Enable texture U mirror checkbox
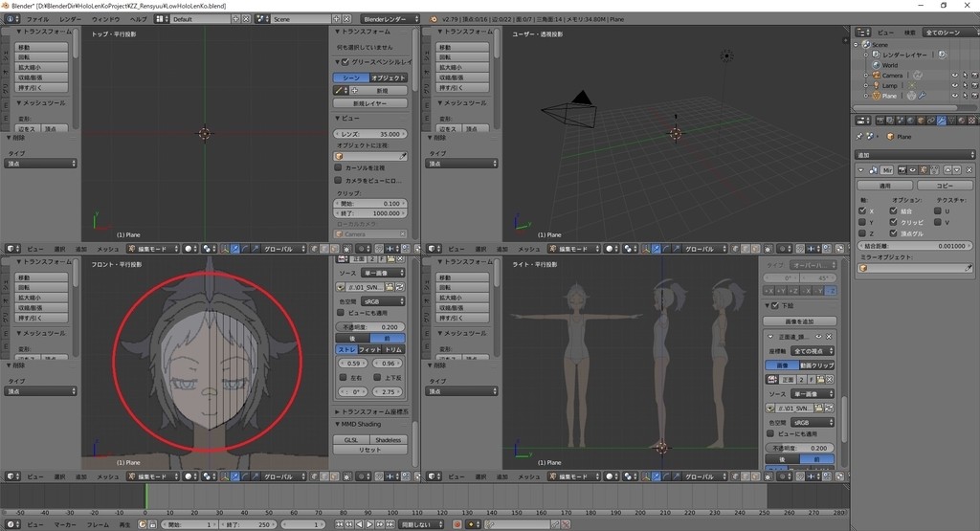980x531 pixels. pos(938,210)
